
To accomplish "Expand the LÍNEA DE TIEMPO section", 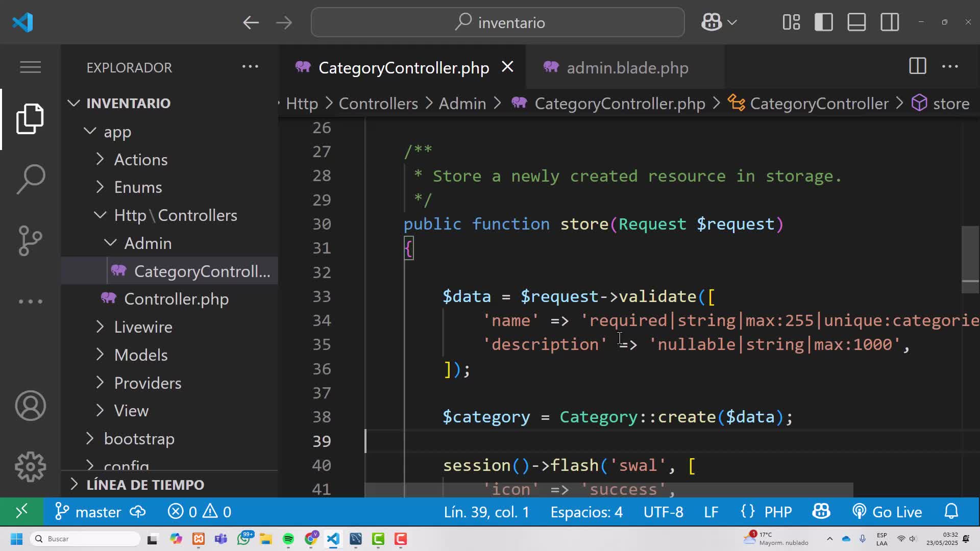I will [x=169, y=484].
